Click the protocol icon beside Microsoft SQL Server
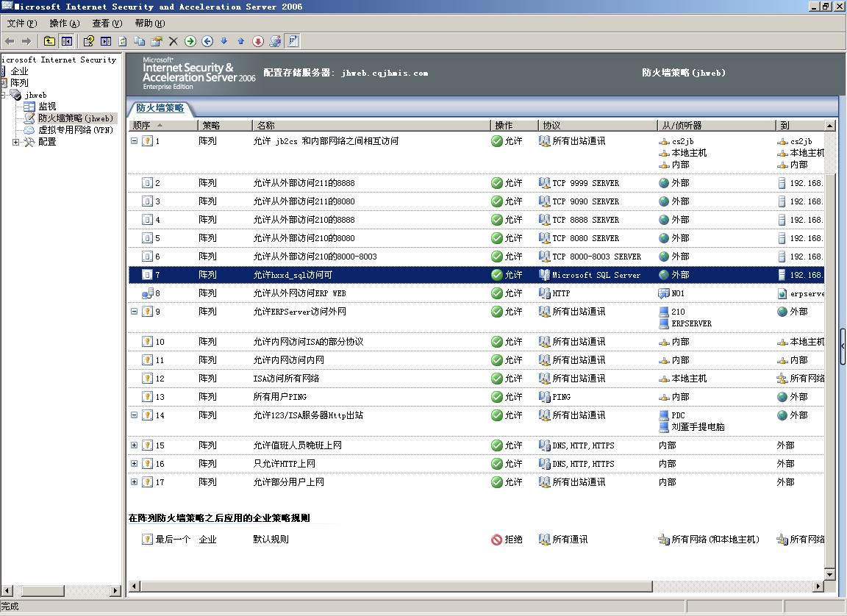This screenshot has width=847, height=616. point(545,275)
